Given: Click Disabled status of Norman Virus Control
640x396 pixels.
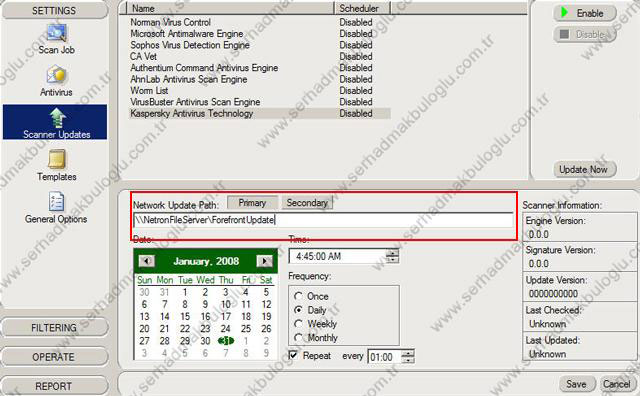Looking at the screenshot, I should tap(356, 22).
